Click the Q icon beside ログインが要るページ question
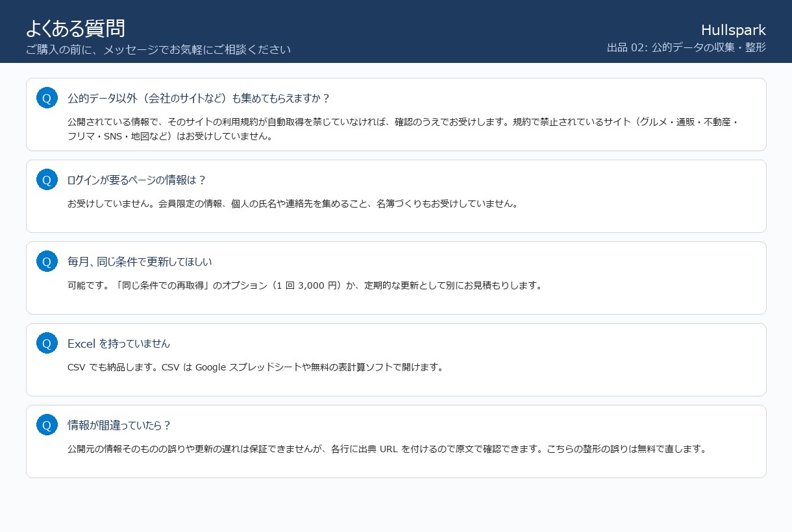792x532 pixels. (x=47, y=180)
